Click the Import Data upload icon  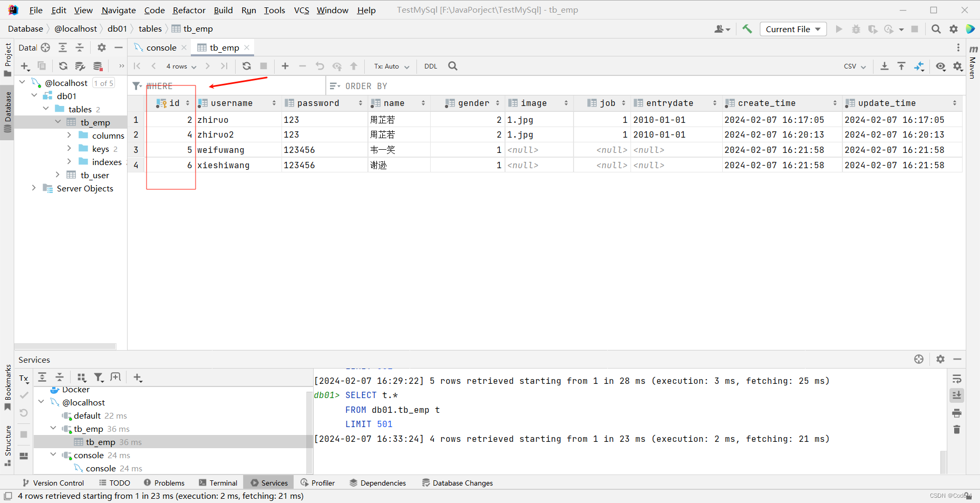(x=901, y=66)
